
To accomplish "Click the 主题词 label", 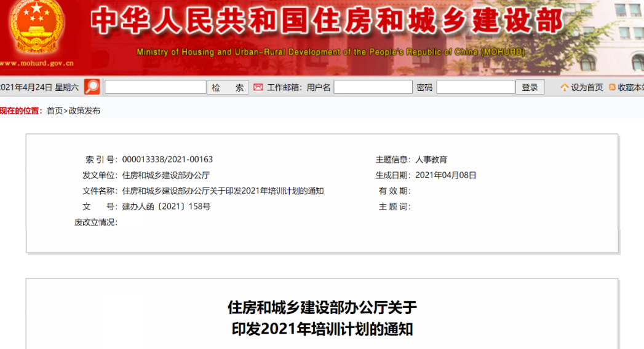I will click(x=394, y=206).
